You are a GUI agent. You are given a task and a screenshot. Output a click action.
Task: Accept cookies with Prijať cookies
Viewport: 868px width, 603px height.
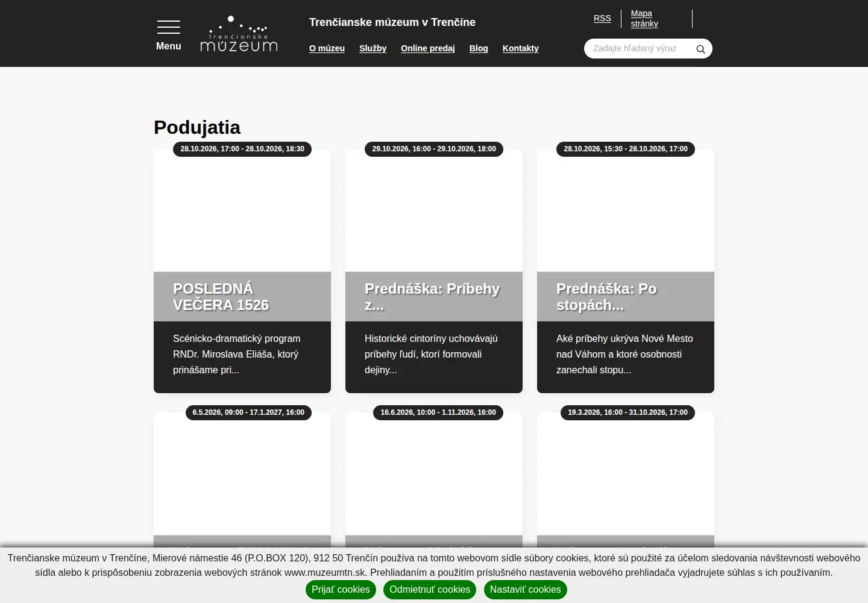click(x=341, y=590)
